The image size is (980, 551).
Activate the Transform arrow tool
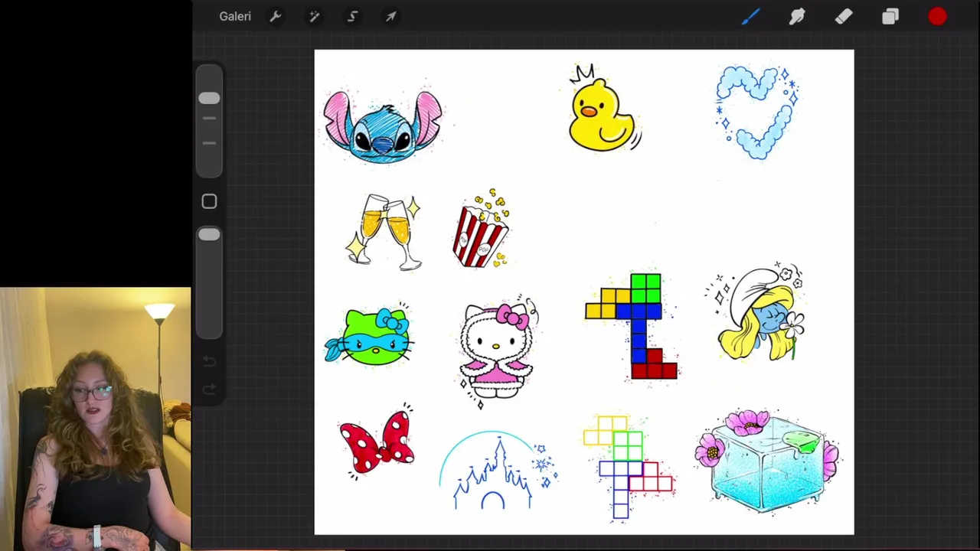coord(390,16)
